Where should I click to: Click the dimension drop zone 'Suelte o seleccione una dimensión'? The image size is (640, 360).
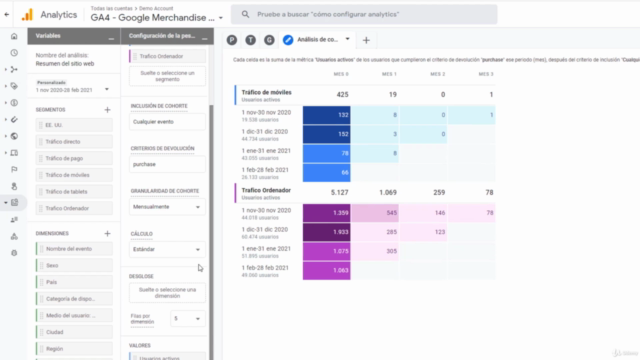167,293
